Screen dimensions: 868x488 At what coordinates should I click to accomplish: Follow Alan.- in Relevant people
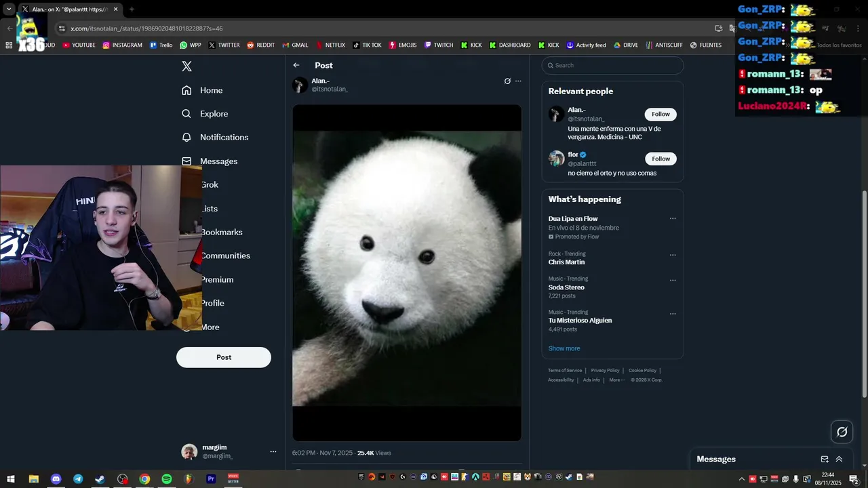pyautogui.click(x=660, y=114)
